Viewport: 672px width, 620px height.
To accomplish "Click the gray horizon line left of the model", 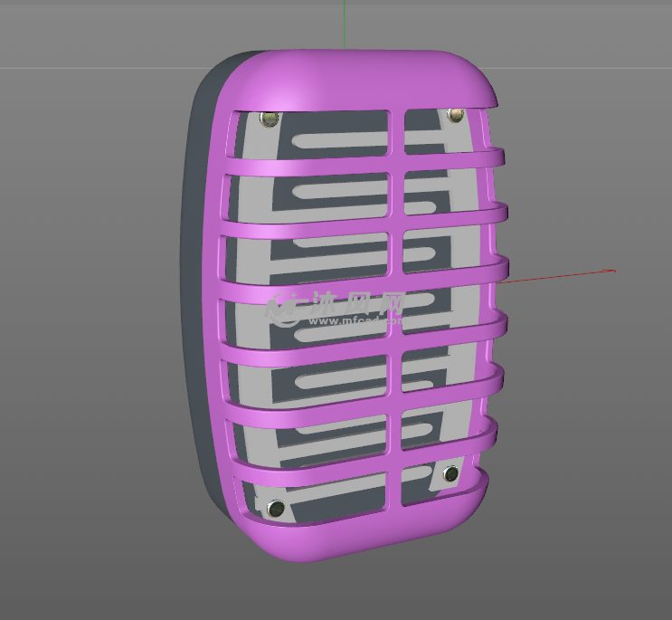I will click(x=90, y=67).
